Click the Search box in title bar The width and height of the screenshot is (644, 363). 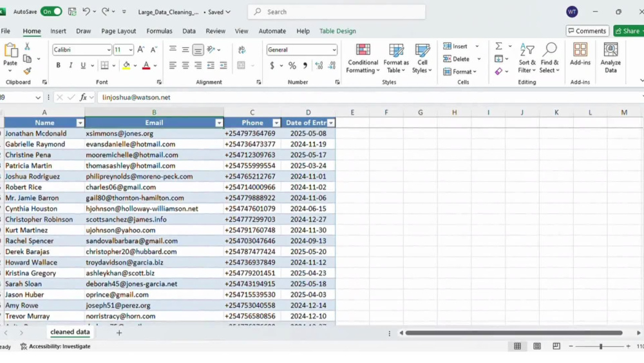coord(337,12)
